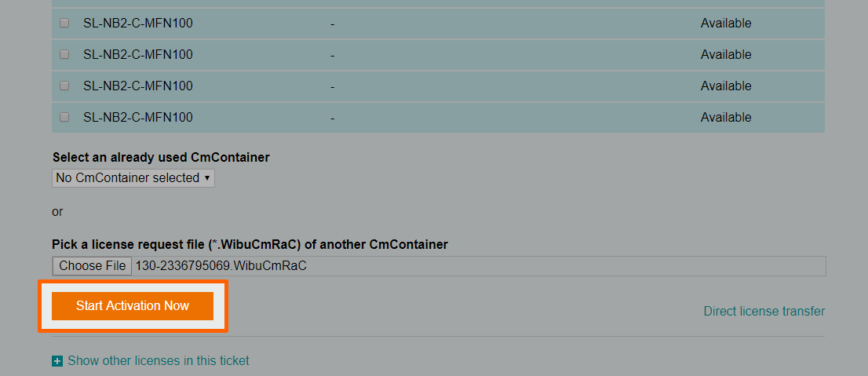Click Start Activation Now

pyautogui.click(x=133, y=305)
